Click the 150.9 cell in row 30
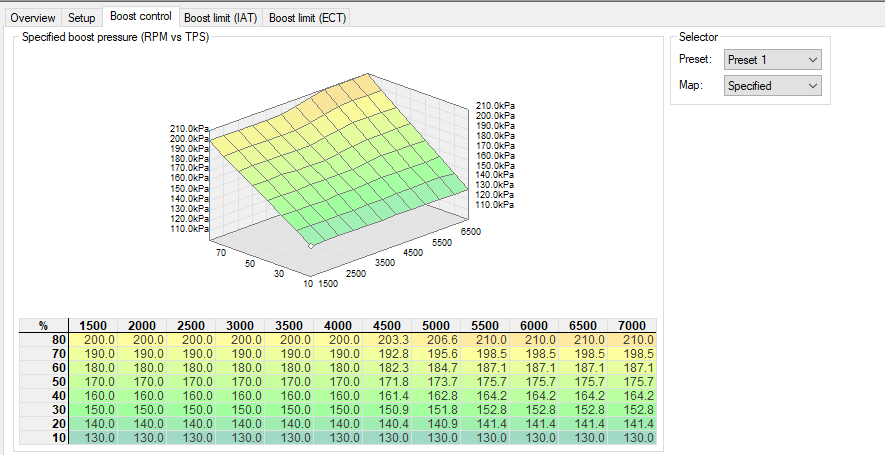The image size is (885, 455). tap(387, 410)
